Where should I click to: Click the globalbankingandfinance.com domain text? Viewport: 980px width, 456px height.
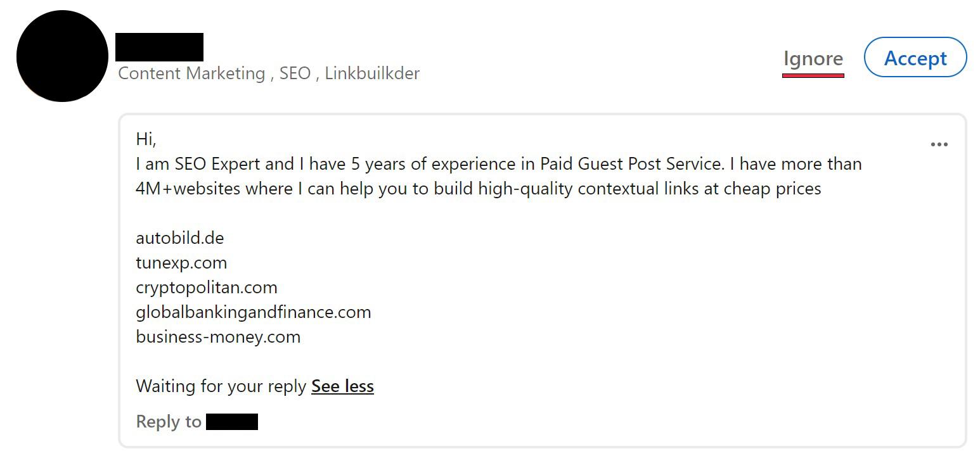pyautogui.click(x=254, y=312)
